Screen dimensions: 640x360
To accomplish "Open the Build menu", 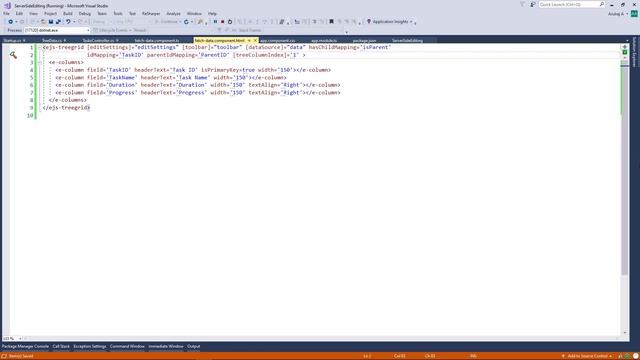I will pos(68,13).
